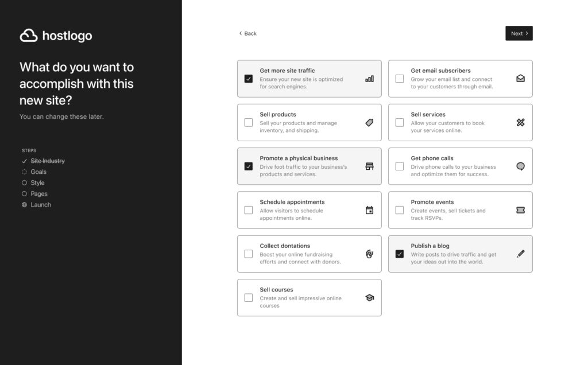Uncheck the Get more site traffic checkbox

coord(248,79)
